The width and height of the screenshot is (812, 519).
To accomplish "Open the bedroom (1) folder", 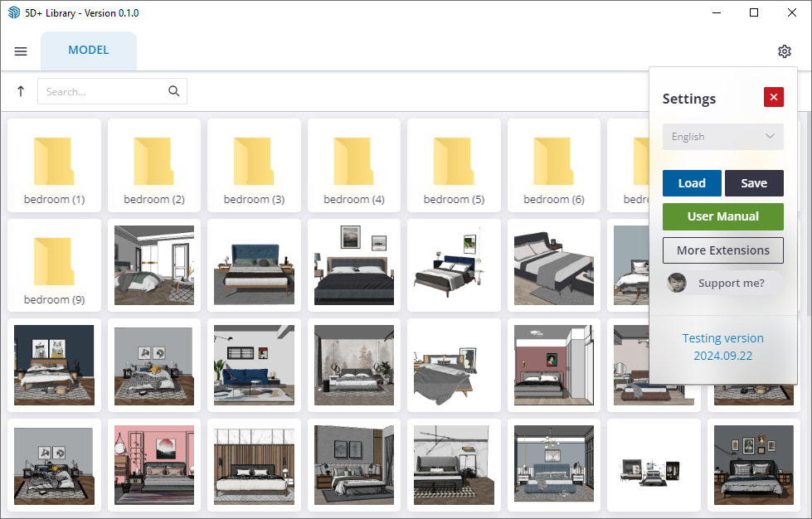I will point(54,164).
